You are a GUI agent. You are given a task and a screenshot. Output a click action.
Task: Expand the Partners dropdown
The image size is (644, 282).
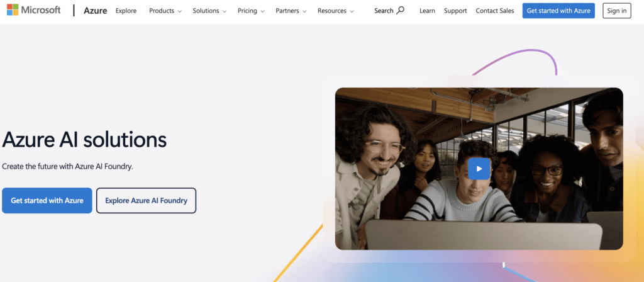291,11
